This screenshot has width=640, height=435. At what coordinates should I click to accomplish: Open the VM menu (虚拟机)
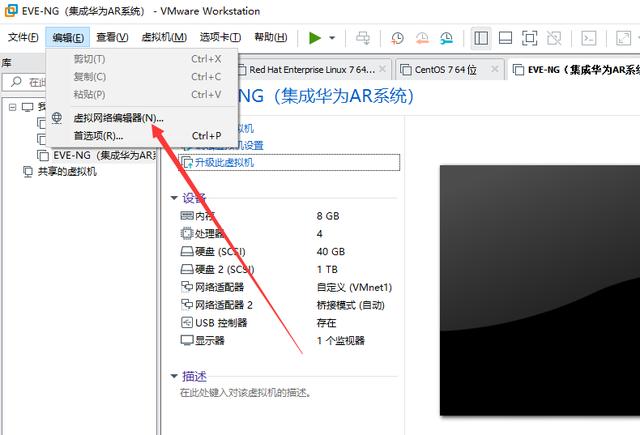pos(164,38)
